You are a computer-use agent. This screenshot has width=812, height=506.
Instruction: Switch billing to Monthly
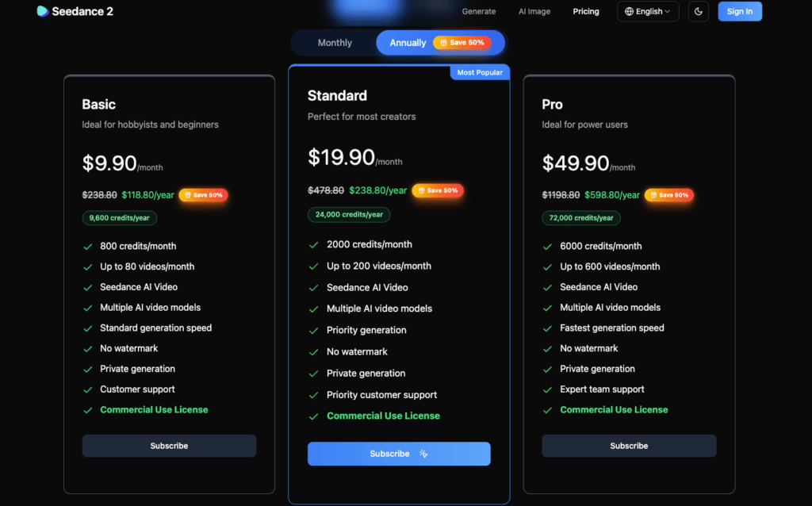[x=335, y=43]
